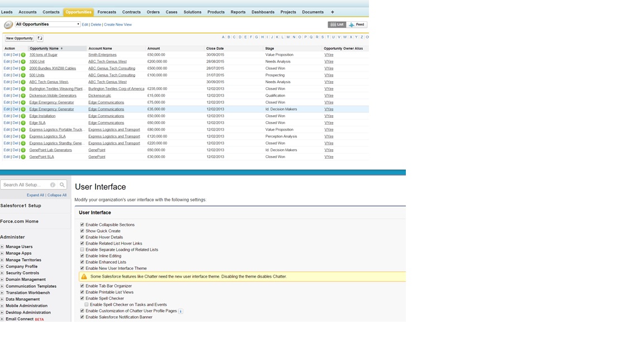Viewport: 644px width, 362px height.
Task: Expand Company Profile in Setup tree
Action: [2, 266]
